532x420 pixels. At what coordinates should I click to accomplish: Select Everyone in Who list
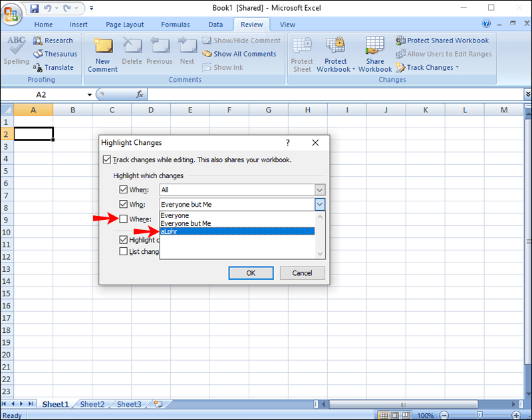coord(237,215)
